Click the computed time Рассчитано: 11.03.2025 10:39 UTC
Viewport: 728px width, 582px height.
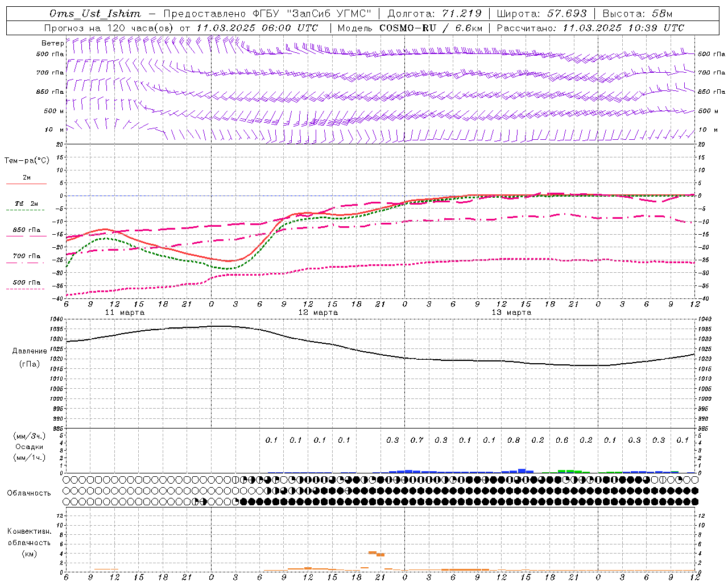590,28
